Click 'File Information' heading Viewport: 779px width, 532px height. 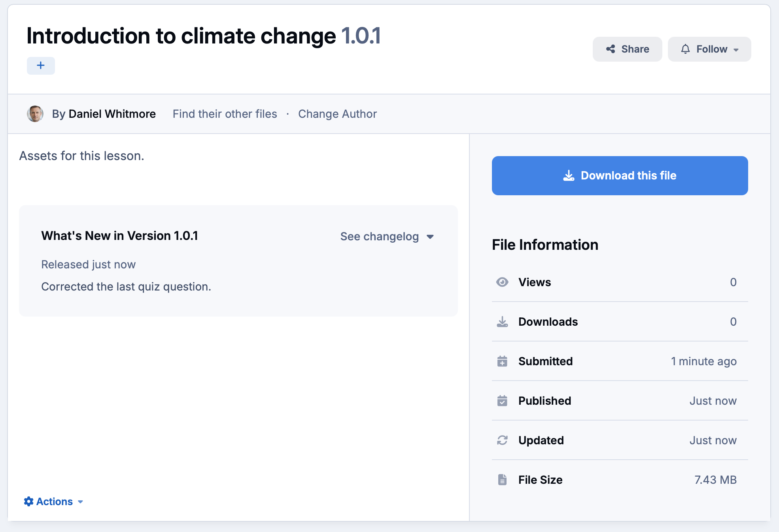(x=545, y=245)
